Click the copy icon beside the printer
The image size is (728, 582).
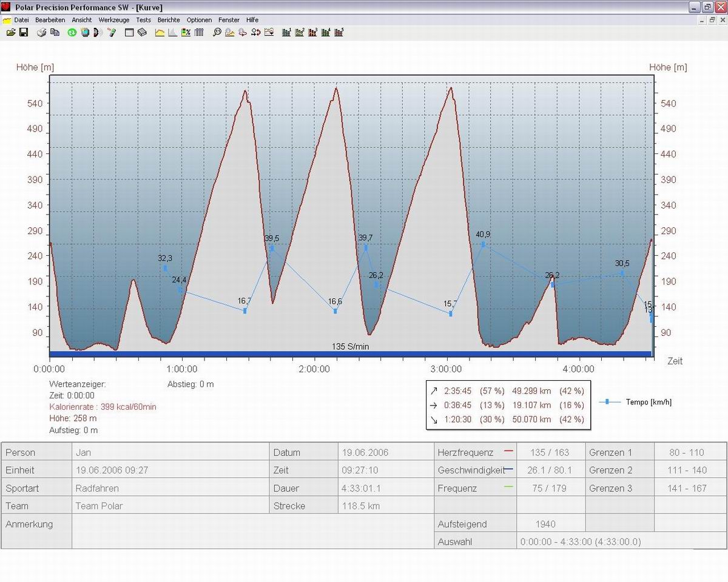pyautogui.click(x=55, y=32)
